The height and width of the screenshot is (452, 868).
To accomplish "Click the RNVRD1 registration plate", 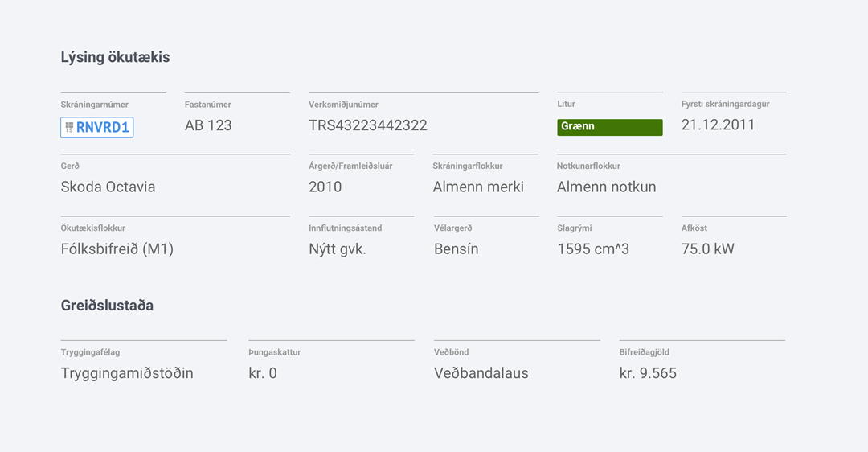I will (x=97, y=127).
